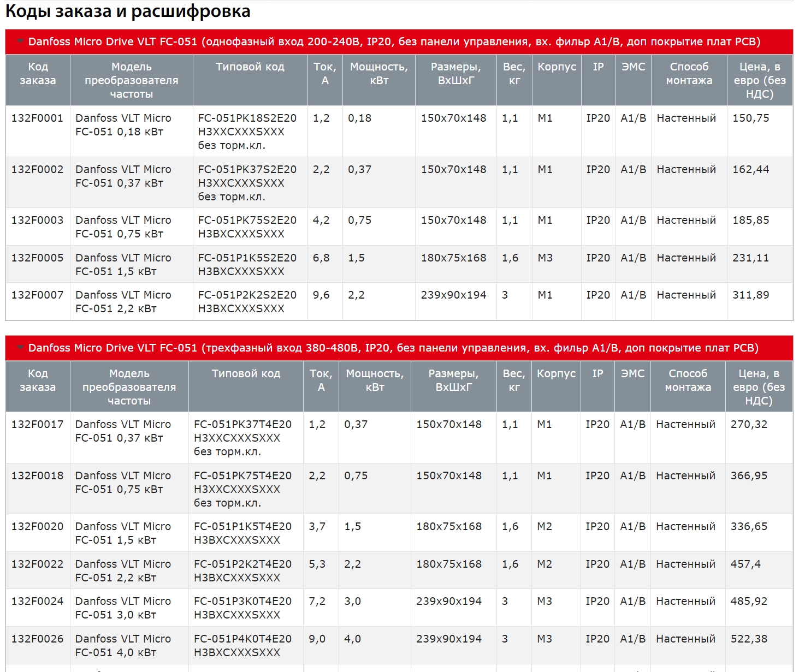The width and height of the screenshot is (799, 672).
Task: Select order code 132F0024
Action: pyautogui.click(x=37, y=601)
